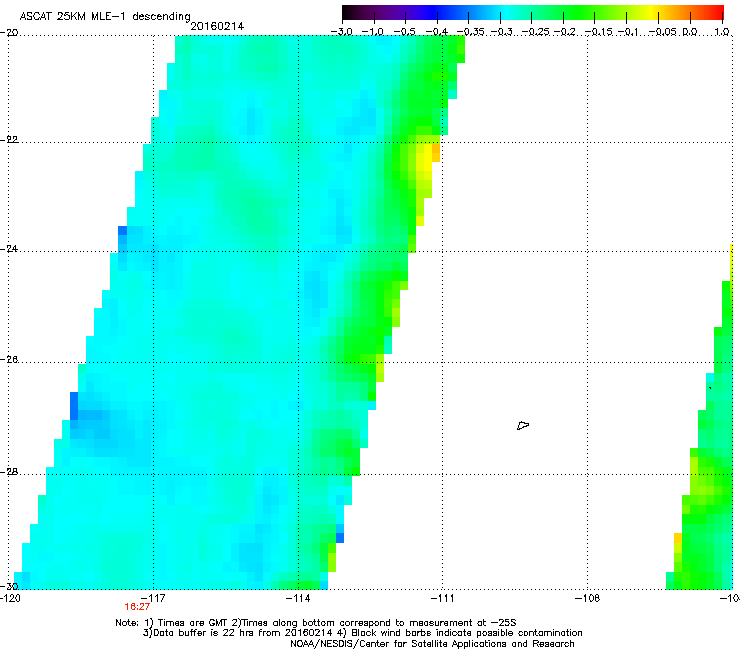Image resolution: width=740 pixels, height=650 pixels.
Task: Click the title 'ASCAT 25KM MLE-1 descending'
Action: click(105, 17)
